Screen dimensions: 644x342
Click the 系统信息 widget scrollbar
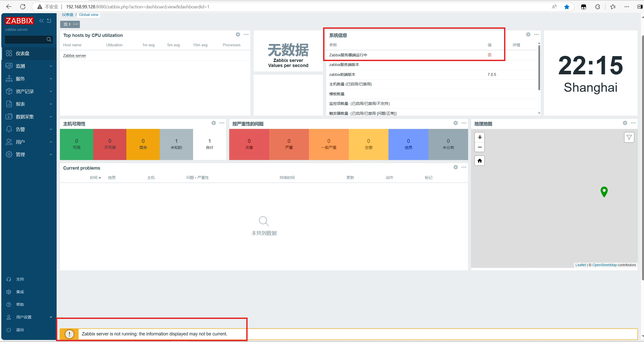click(539, 67)
